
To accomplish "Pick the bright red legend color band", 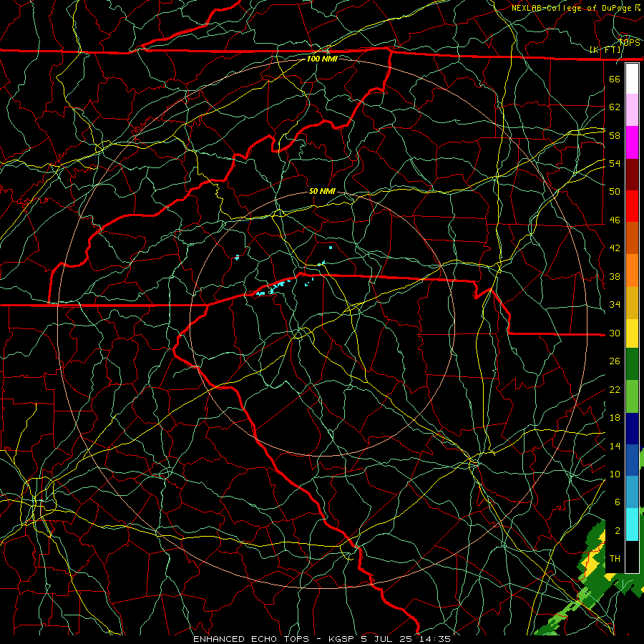I will [x=632, y=206].
